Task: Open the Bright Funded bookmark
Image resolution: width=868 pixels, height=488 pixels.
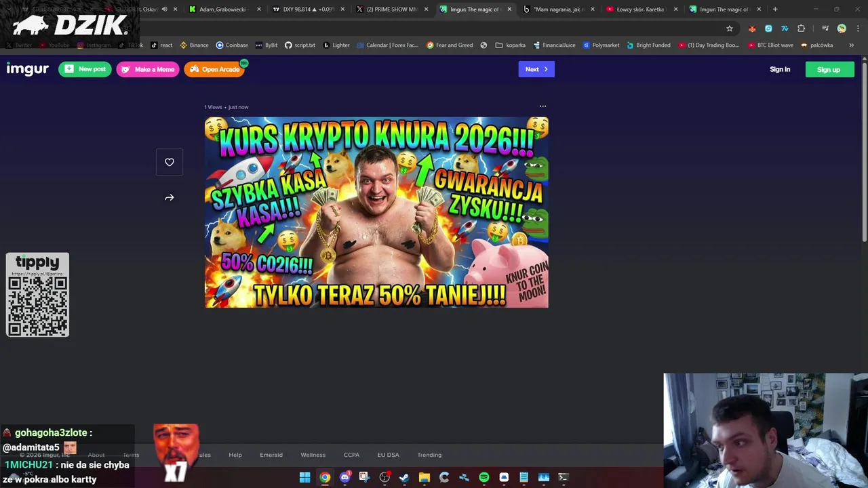Action: click(648, 45)
